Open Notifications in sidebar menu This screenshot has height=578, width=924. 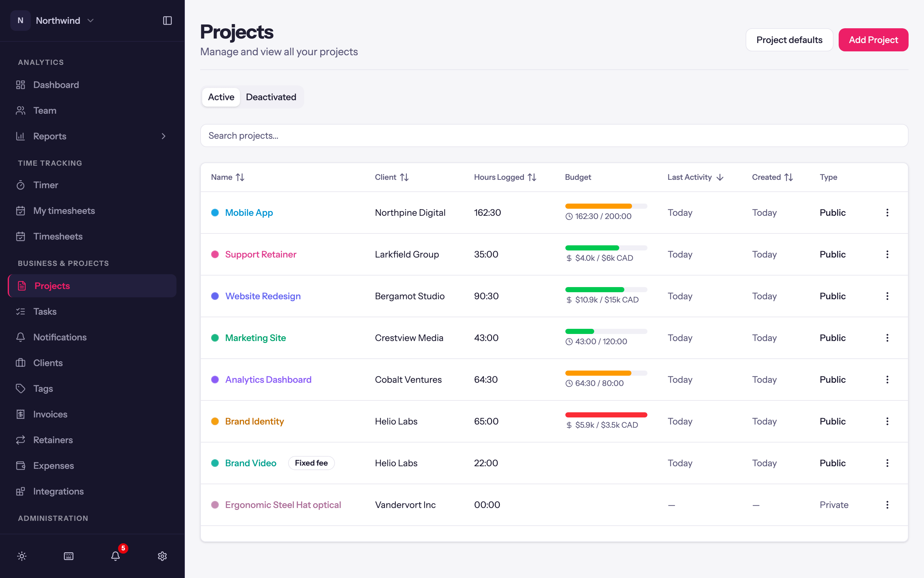pos(92,337)
